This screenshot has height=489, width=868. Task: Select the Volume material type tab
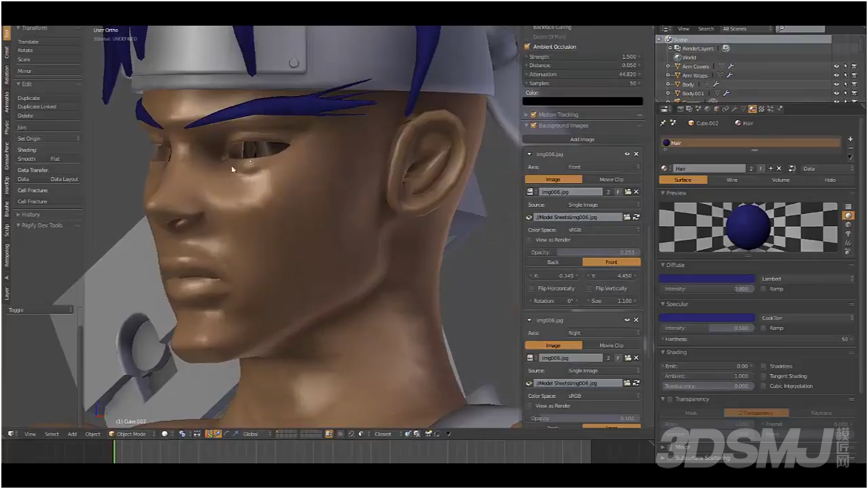(781, 180)
